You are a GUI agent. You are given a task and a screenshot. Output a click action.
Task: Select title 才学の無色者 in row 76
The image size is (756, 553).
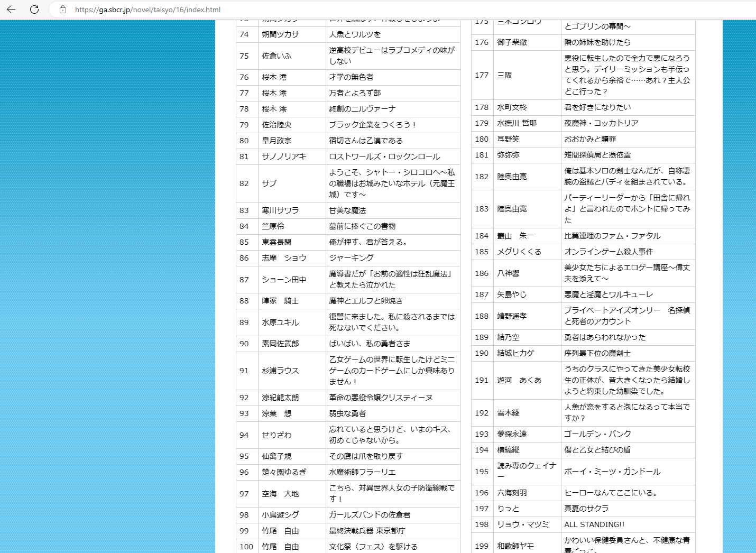coord(351,77)
